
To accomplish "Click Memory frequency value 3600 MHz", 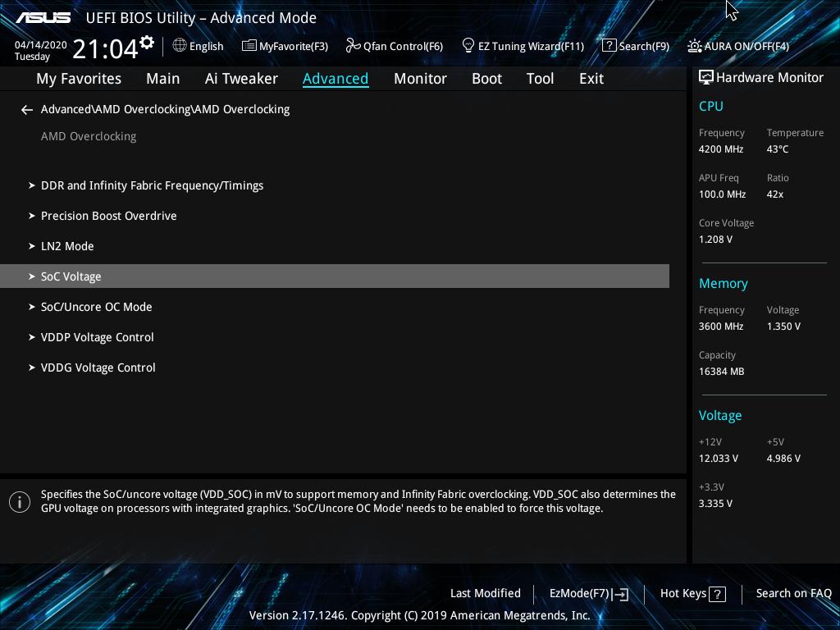I will point(720,326).
